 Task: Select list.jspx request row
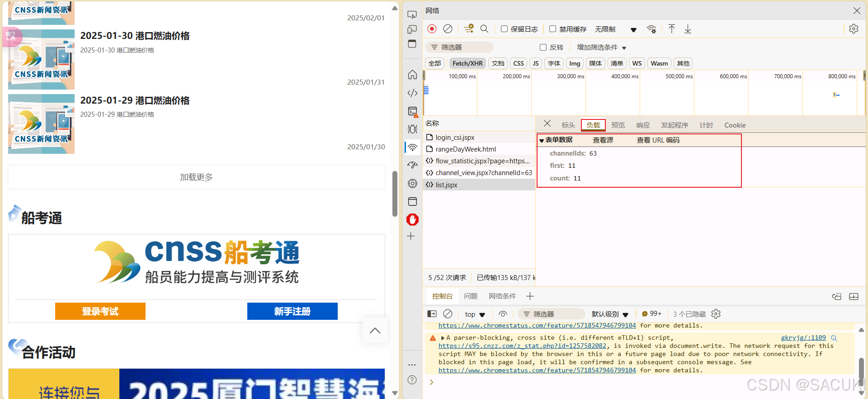click(479, 185)
